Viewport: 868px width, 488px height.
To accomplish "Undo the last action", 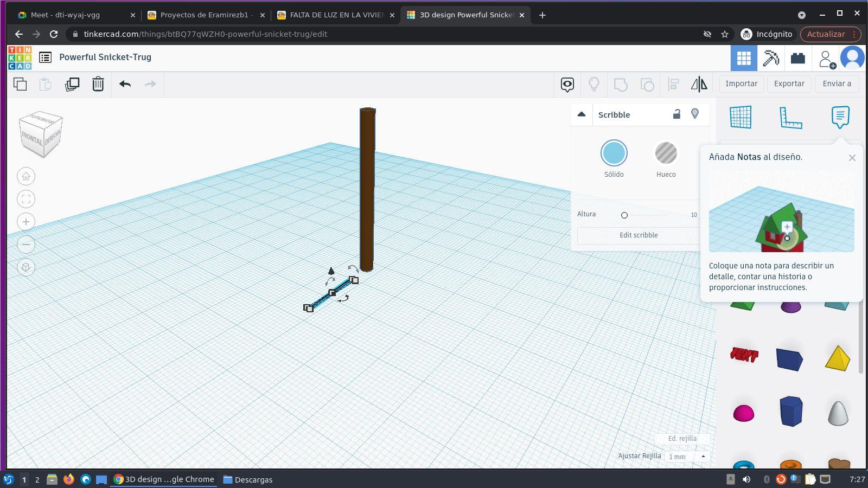I will coord(125,84).
